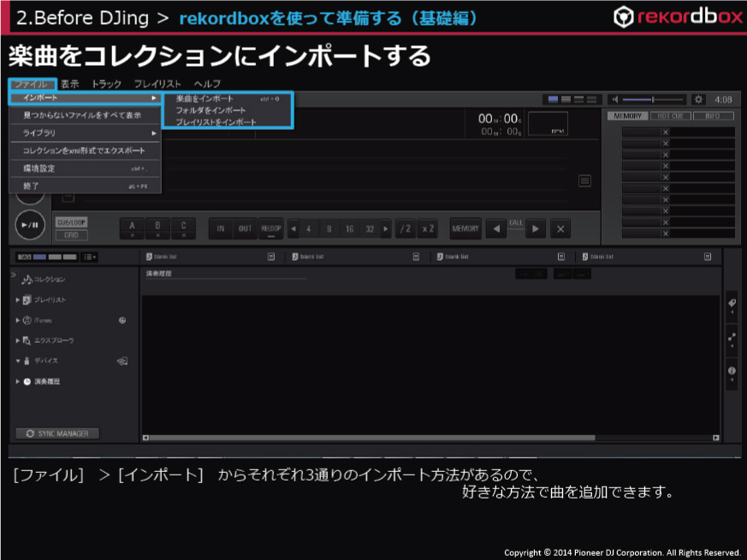This screenshot has width=747, height=560.
Task: Select the 4 beat loop
Action: pyautogui.click(x=309, y=229)
